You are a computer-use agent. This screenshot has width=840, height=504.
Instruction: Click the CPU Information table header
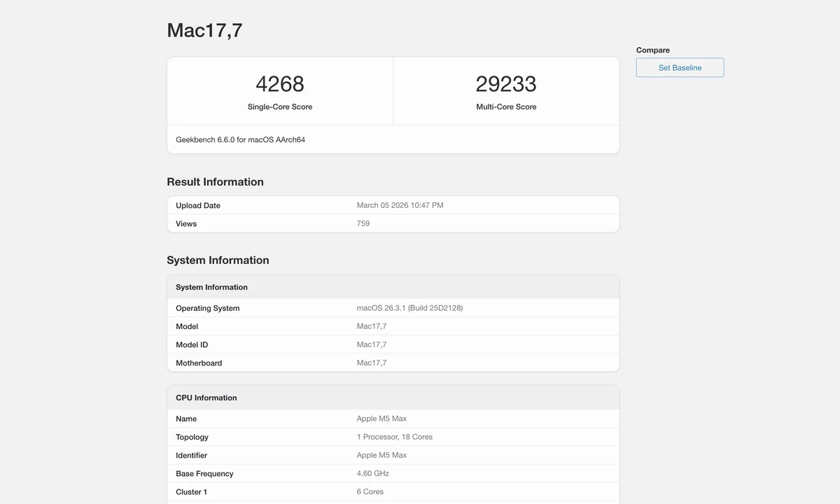tap(206, 398)
